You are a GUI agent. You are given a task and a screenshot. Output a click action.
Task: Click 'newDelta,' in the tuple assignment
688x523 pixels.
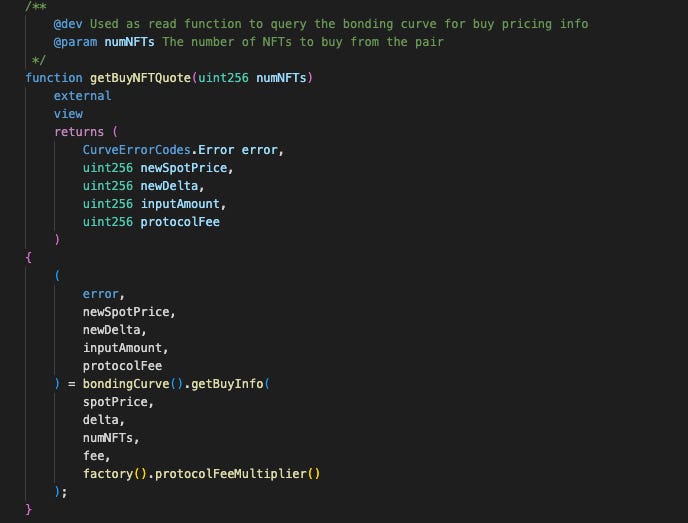click(x=115, y=330)
